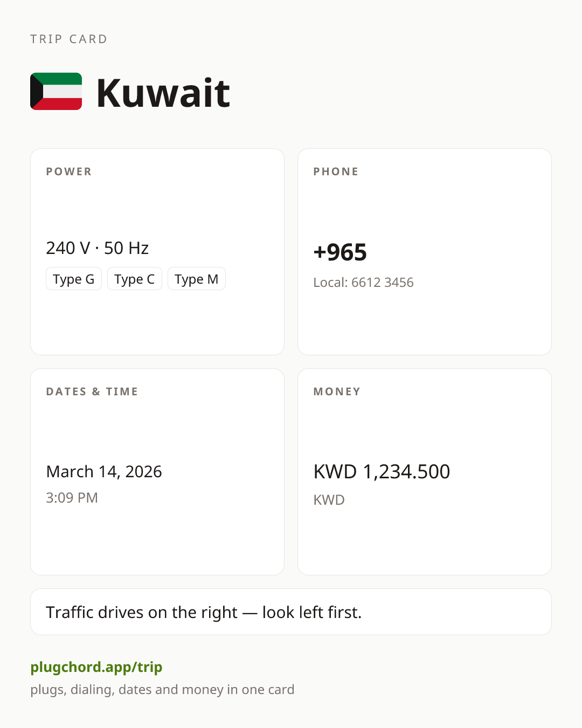582x728 pixels.
Task: Click the 240 V · 50 Hz text
Action: (x=98, y=248)
